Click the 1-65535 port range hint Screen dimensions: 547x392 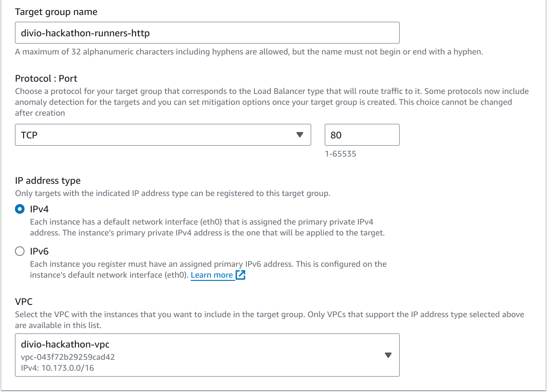[340, 154]
